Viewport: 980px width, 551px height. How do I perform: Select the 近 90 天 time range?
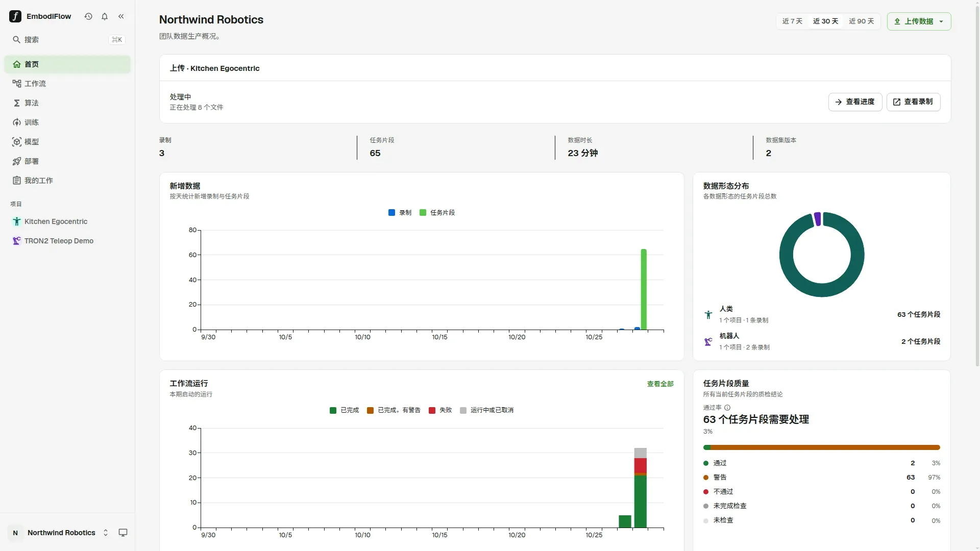tap(861, 21)
